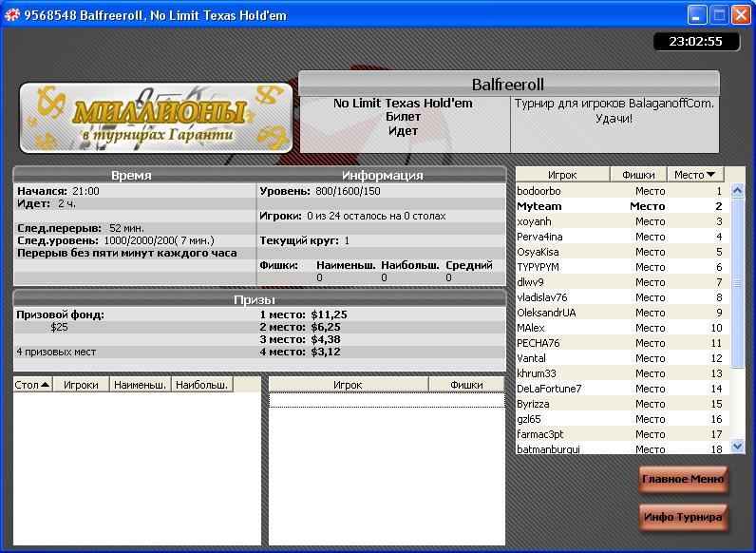Select player bodoorbo in standings

pos(622,191)
